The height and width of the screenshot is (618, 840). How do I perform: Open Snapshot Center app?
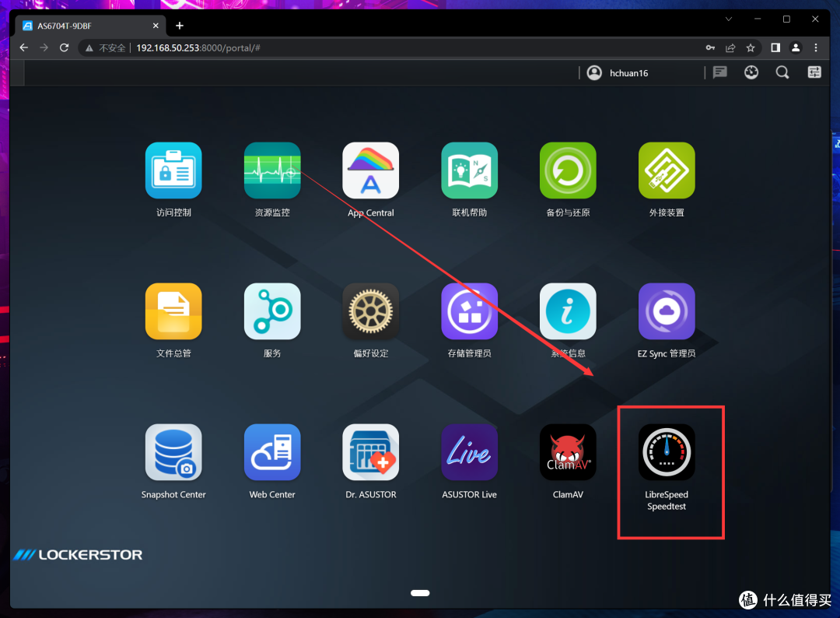coord(173,452)
